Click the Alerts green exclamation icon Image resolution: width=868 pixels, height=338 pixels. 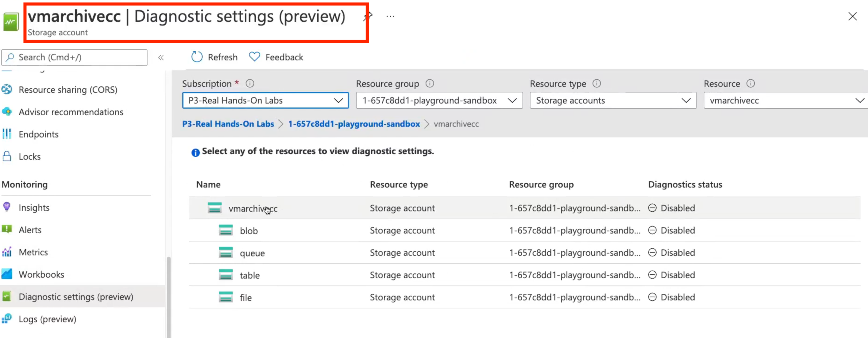click(x=7, y=229)
